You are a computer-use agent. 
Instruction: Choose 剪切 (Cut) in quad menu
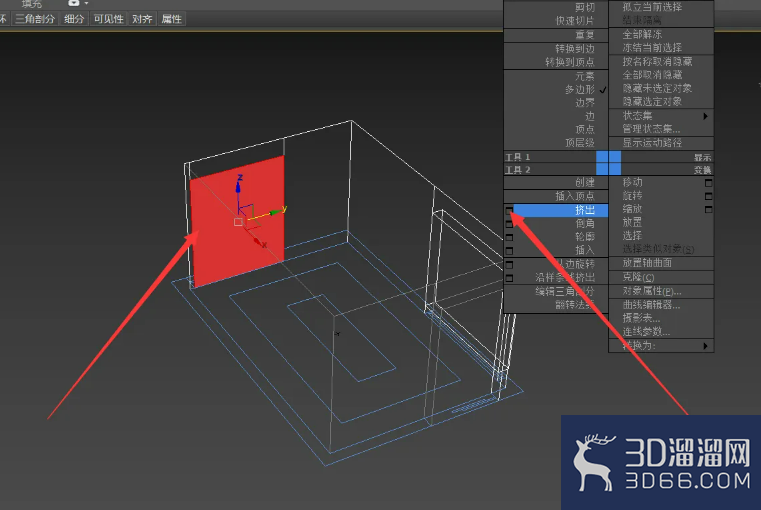tap(585, 7)
